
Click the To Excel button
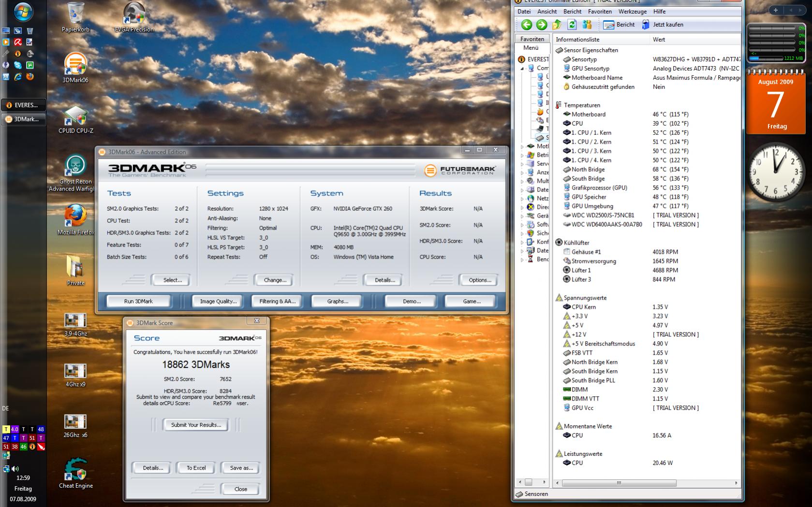(x=196, y=468)
